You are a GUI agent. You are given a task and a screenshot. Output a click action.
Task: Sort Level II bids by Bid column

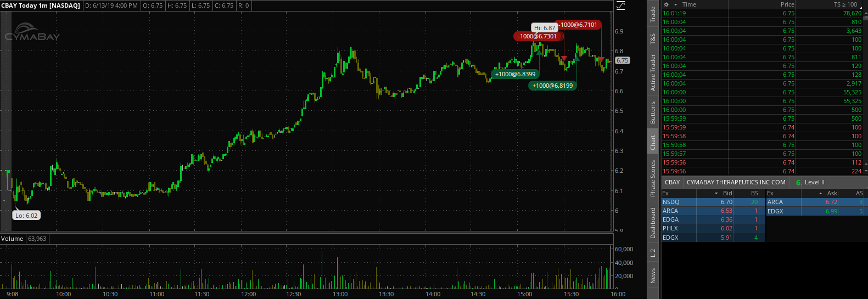[x=727, y=193]
